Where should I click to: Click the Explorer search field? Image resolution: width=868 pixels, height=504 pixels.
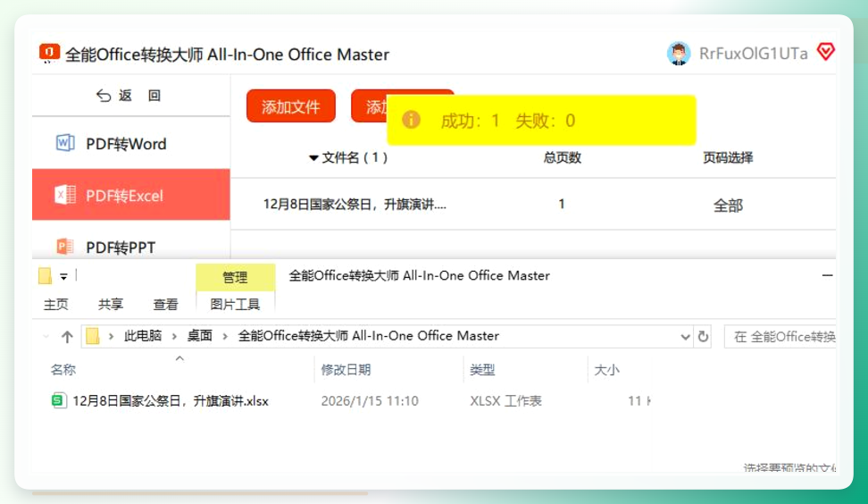click(x=780, y=336)
